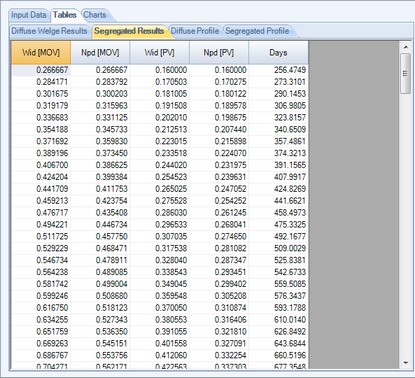The image size is (415, 378).
Task: Switch to the Diffuse Profile tab
Action: pyautogui.click(x=195, y=31)
